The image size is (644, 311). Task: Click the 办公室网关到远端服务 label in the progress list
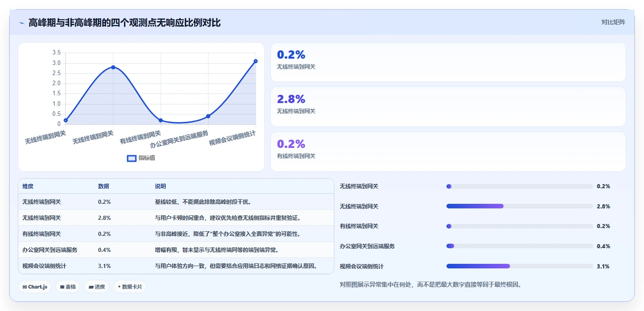click(367, 246)
